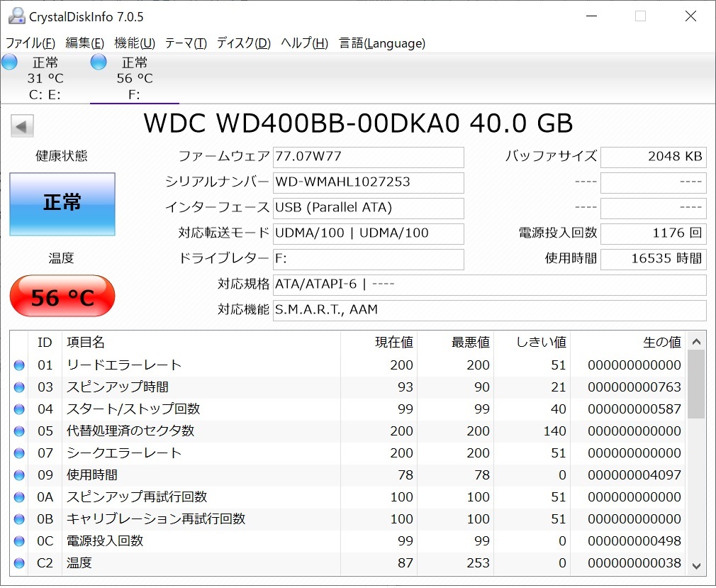The height and width of the screenshot is (588, 716).
Task: Click status dot for C2 温度
Action: (19, 563)
